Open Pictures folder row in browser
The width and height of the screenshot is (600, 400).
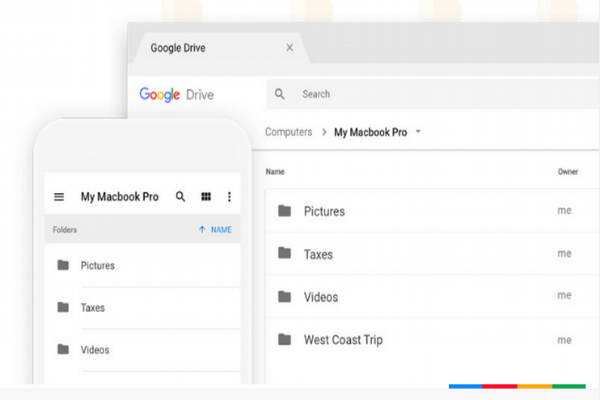432,211
